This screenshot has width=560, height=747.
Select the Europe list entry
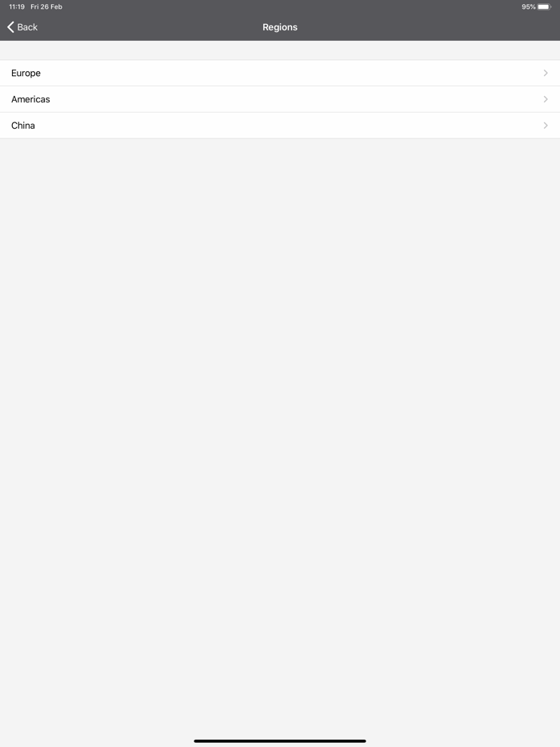coord(280,73)
